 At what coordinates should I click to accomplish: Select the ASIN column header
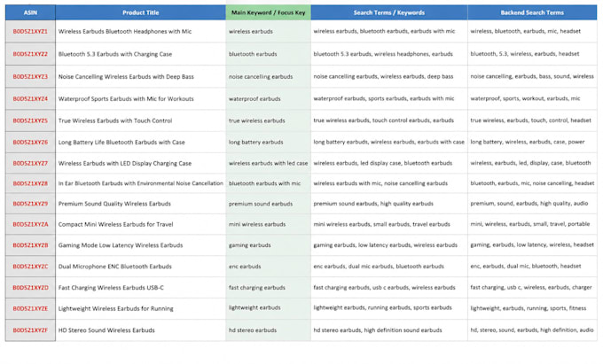[x=30, y=12]
